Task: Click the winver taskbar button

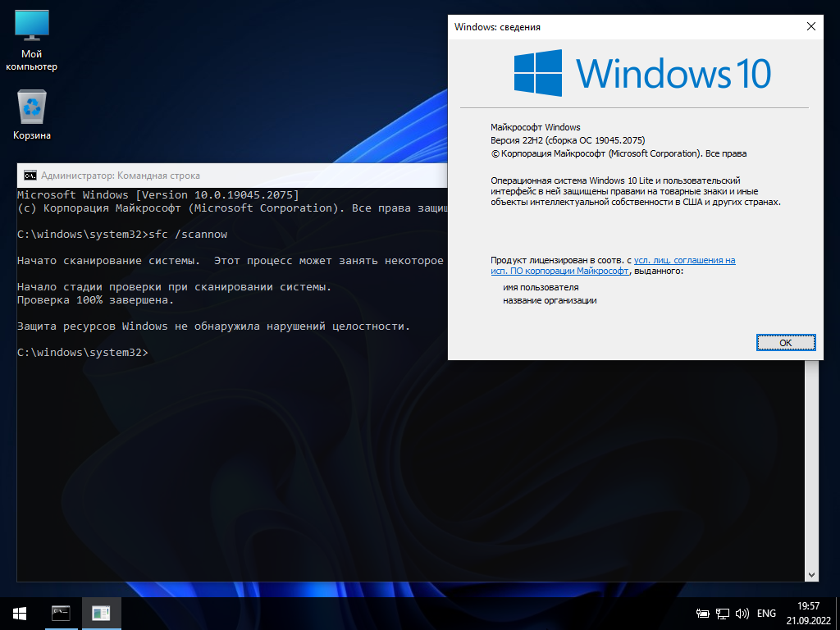Action: 102,613
